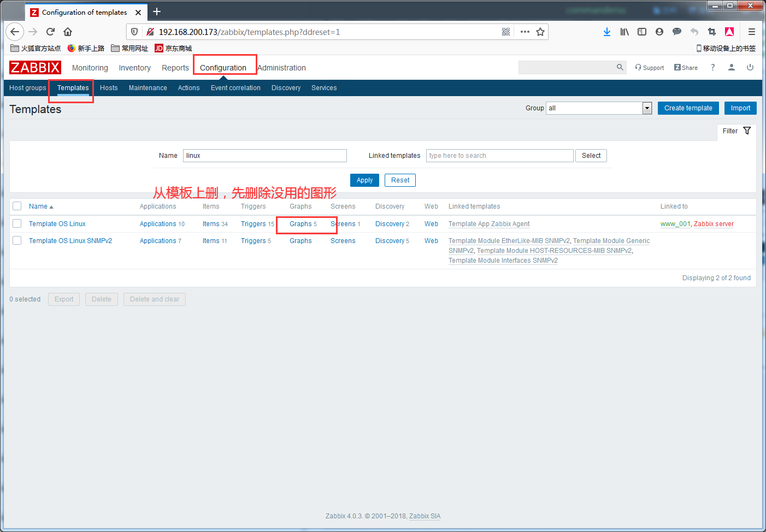The width and height of the screenshot is (766, 532).
Task: Open Zabbix help question mark
Action: click(x=712, y=67)
